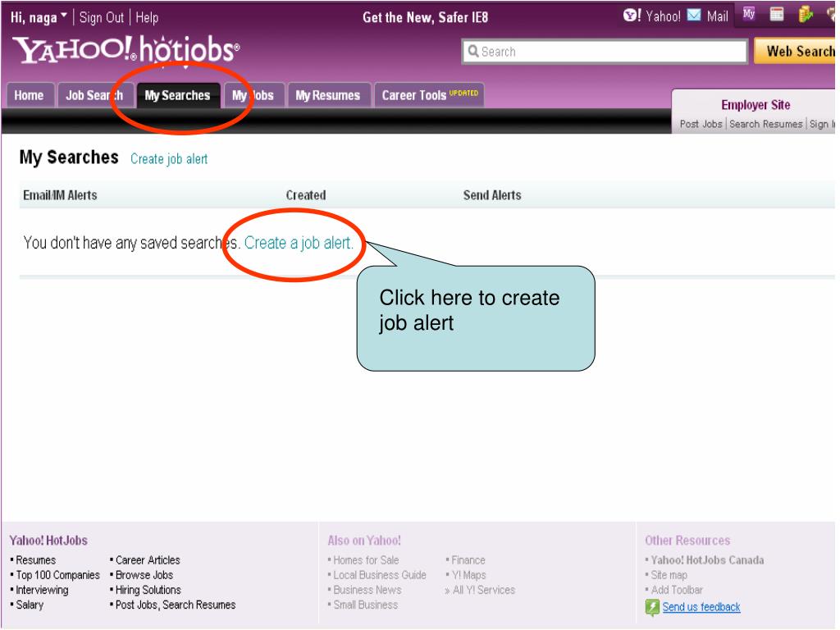Open the Career Tools tab
840x630 pixels.
[x=430, y=95]
